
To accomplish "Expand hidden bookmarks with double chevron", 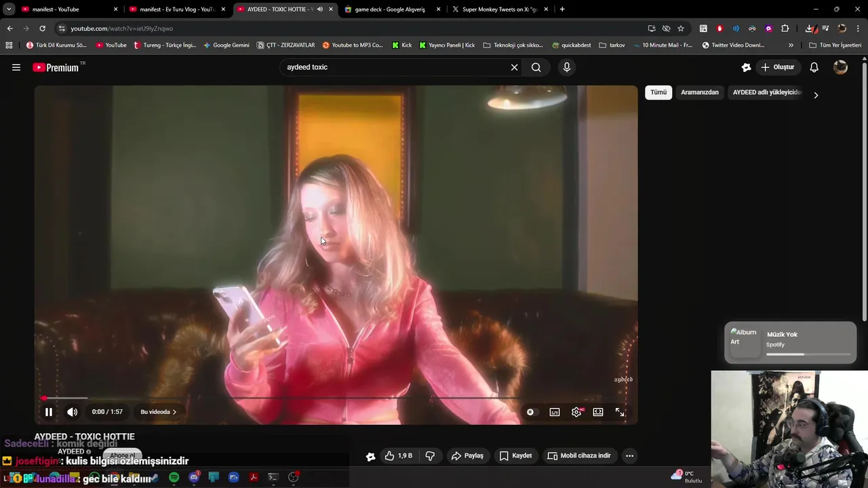I will tap(791, 45).
